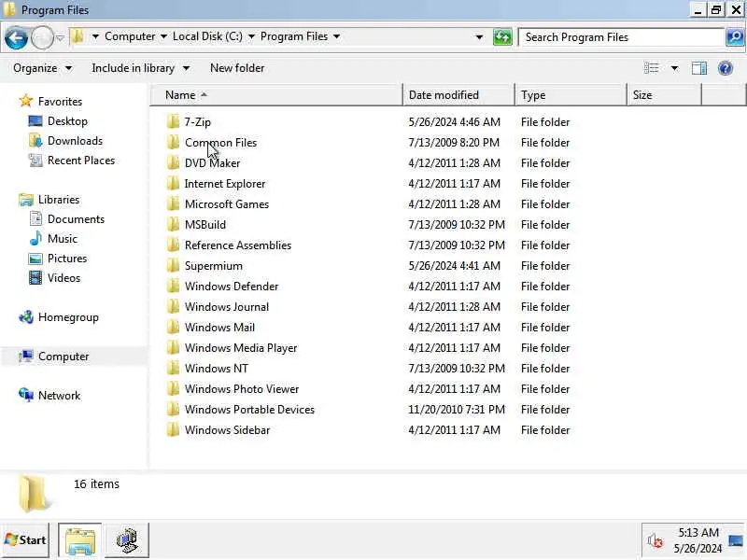
Task: Sort by the Size column header
Action: (x=664, y=95)
